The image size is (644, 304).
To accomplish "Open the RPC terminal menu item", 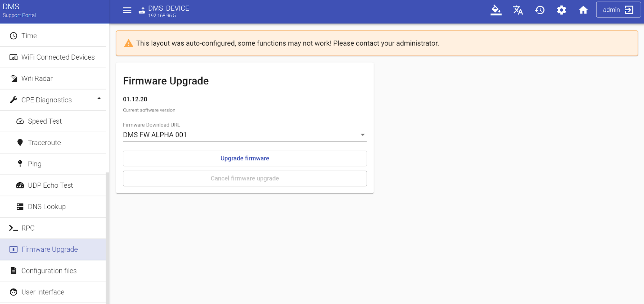I will pos(28,228).
